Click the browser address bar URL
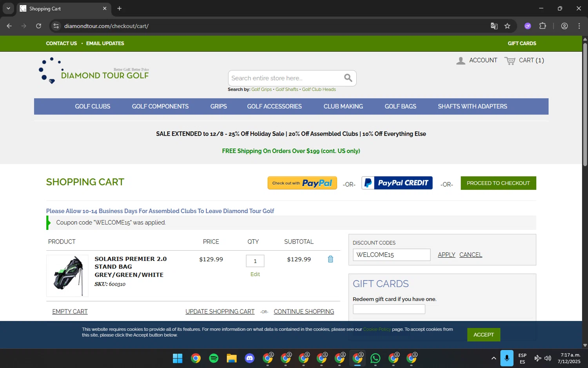588x368 pixels. [106, 26]
